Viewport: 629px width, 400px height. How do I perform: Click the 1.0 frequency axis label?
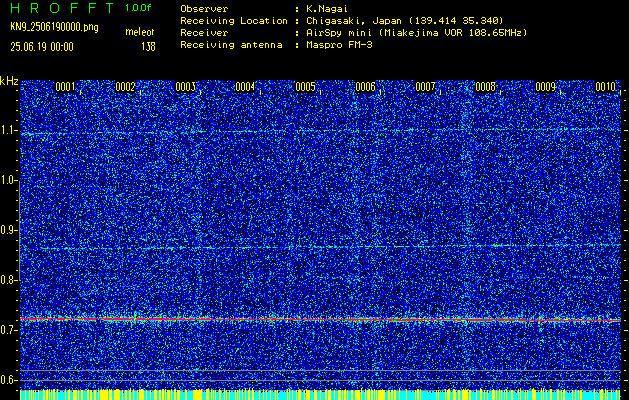9,181
